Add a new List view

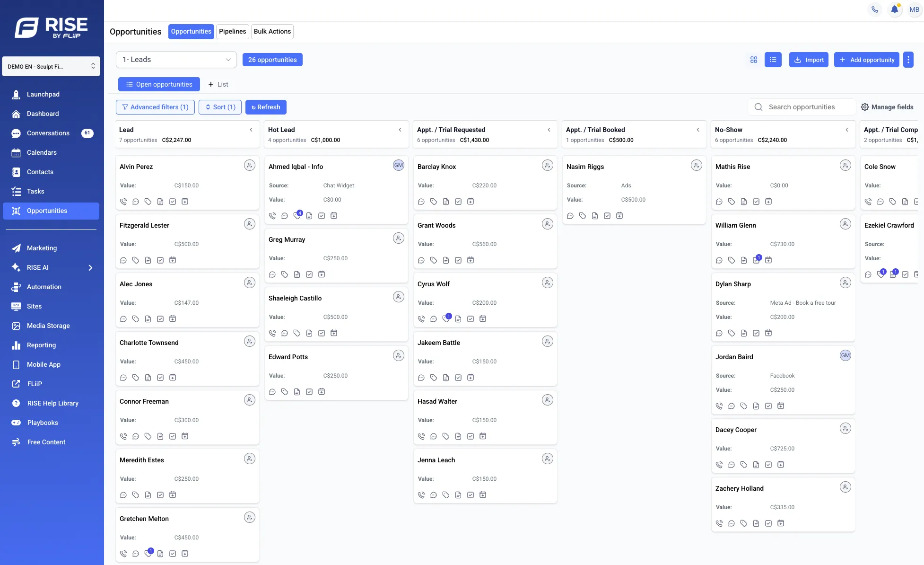pos(218,84)
